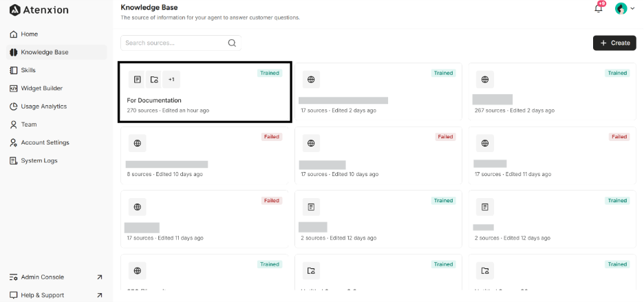Click the Atenxion logo

[39, 10]
